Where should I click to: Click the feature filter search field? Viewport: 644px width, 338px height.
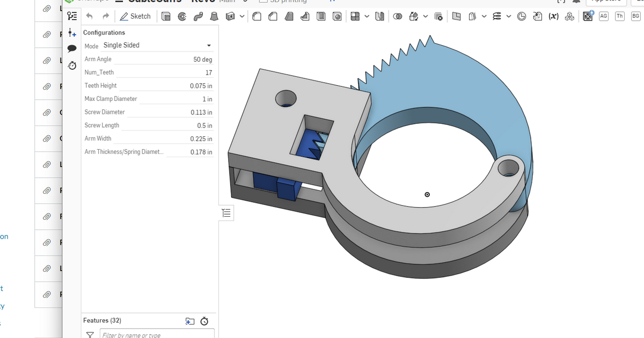click(x=157, y=334)
